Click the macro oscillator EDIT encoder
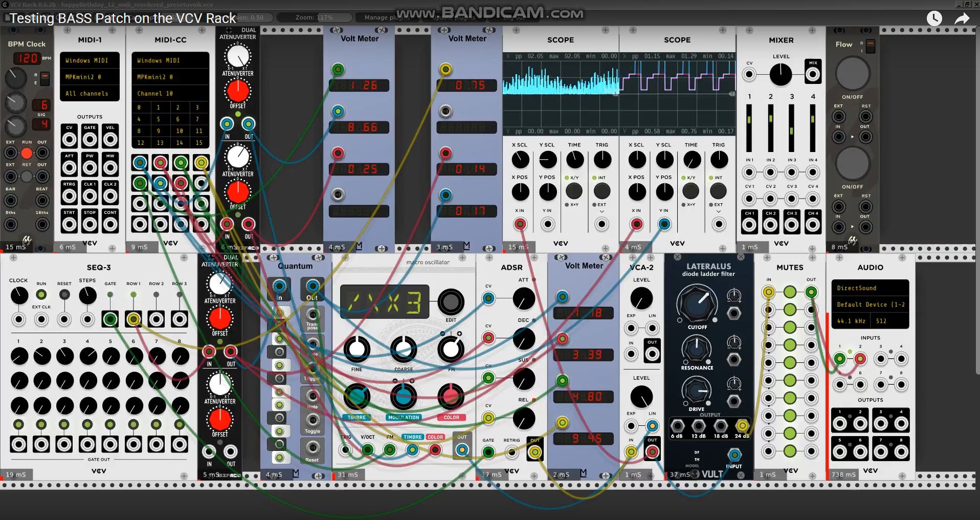 point(451,302)
